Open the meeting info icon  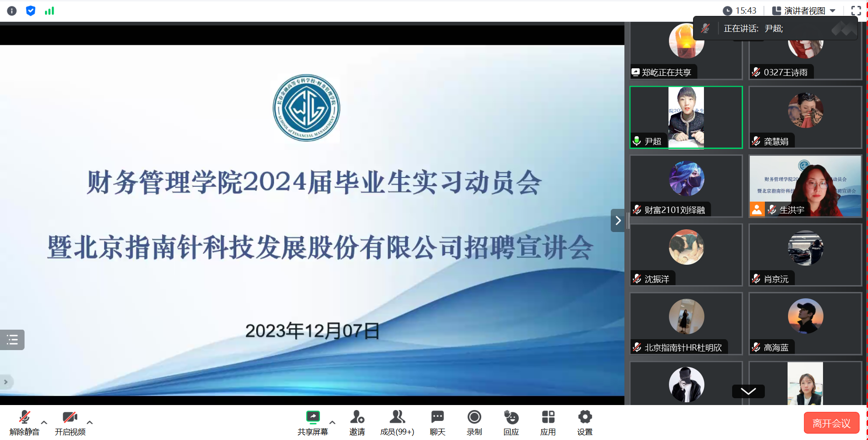12,11
